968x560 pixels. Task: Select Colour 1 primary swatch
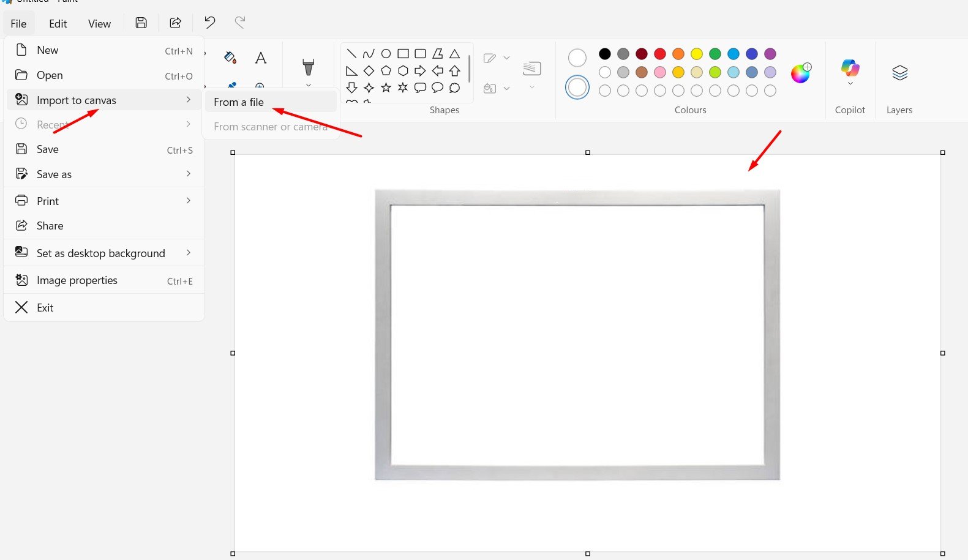click(577, 58)
